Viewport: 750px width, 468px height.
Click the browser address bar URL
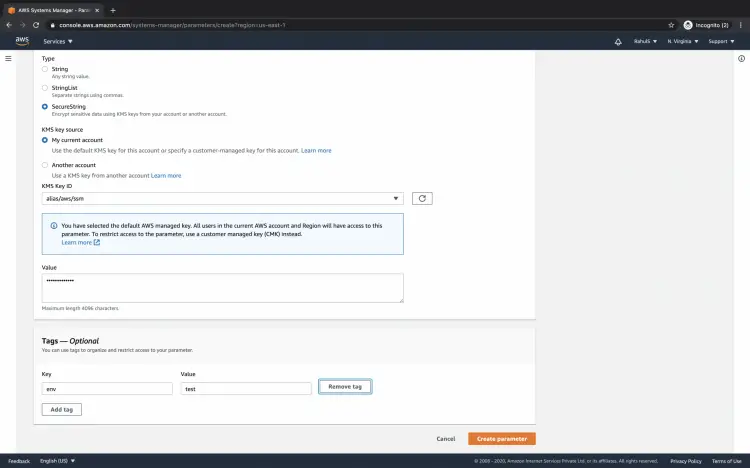coord(172,25)
